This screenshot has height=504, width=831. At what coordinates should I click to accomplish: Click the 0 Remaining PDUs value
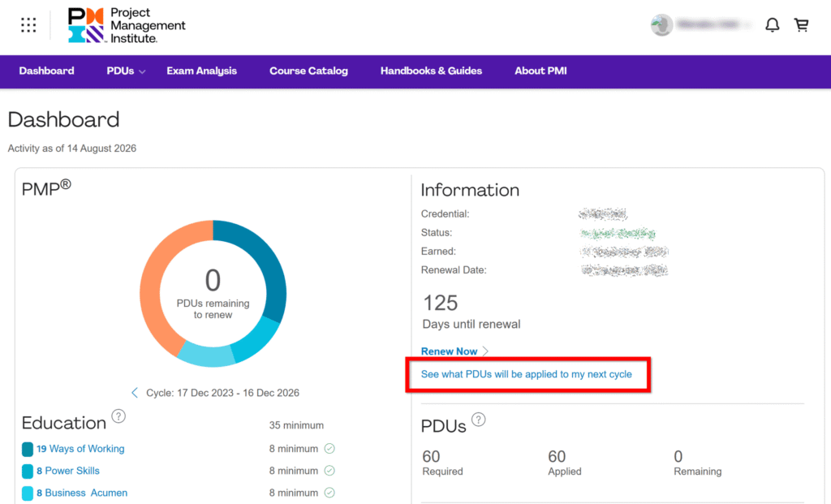(678, 456)
